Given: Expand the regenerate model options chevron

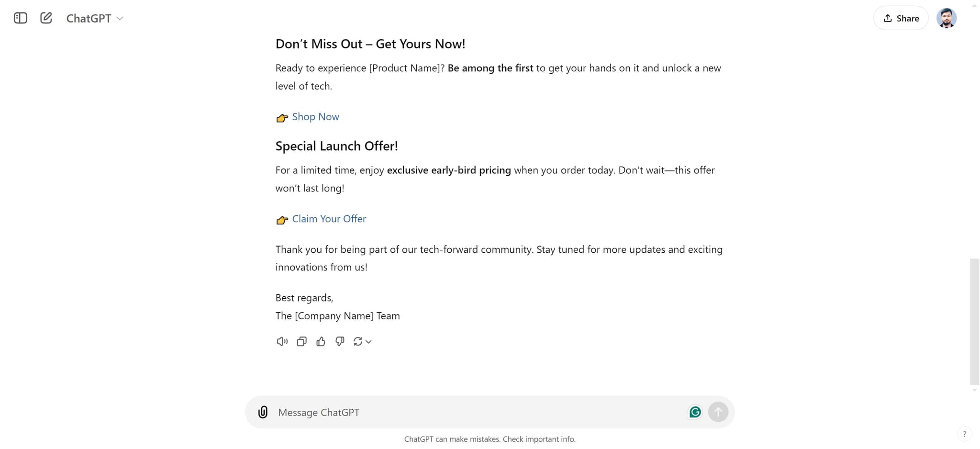Looking at the screenshot, I should pos(369,341).
